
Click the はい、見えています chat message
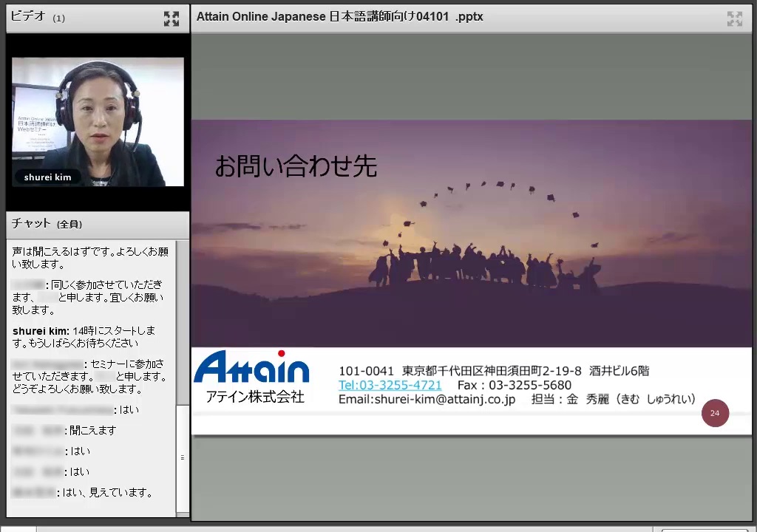tap(107, 492)
